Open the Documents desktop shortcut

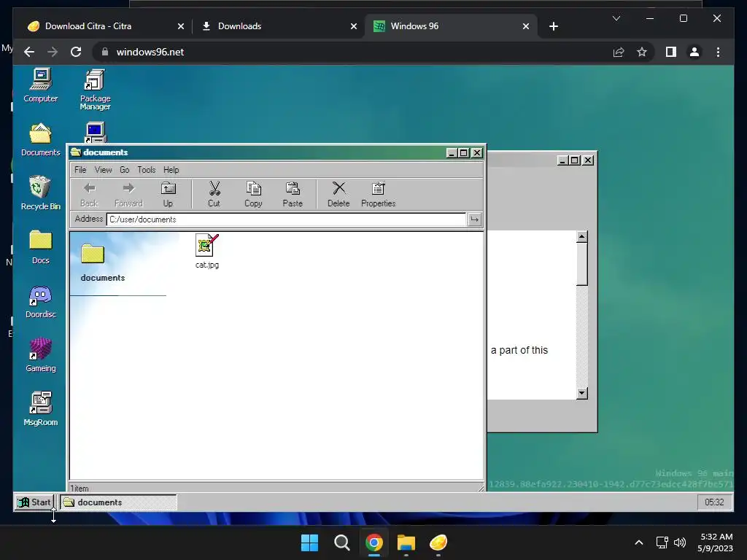[41, 139]
